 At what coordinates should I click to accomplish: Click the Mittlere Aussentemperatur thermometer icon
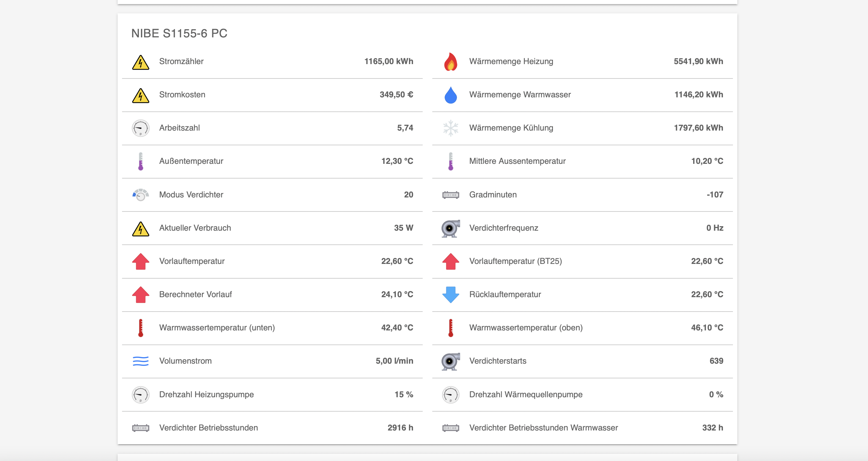coord(451,161)
